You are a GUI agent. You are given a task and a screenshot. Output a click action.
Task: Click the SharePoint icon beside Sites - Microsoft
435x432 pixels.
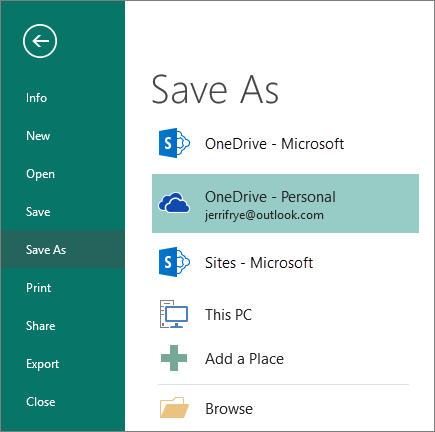coord(174,262)
